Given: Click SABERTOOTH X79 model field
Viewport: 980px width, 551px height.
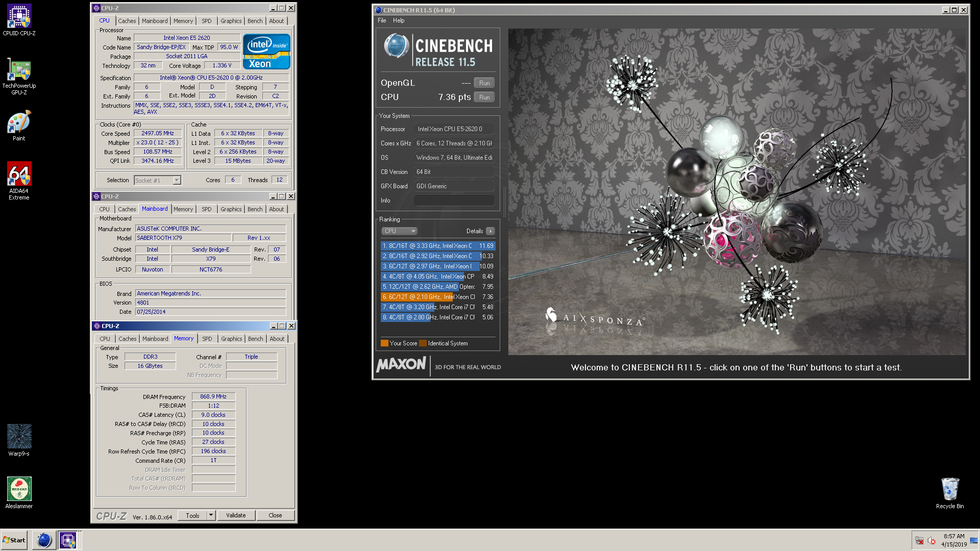Looking at the screenshot, I should (x=183, y=238).
